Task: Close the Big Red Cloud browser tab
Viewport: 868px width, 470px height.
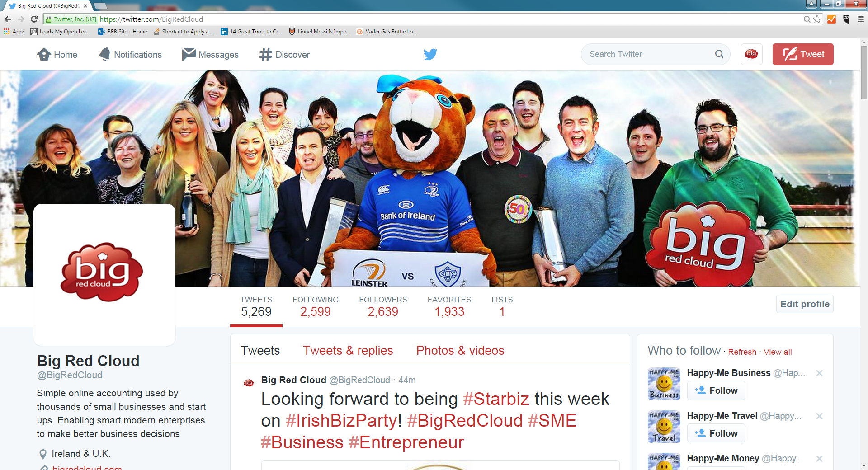Action: (x=85, y=6)
